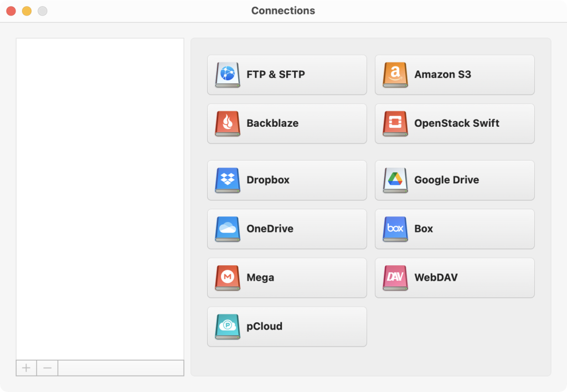
Task: Open the FTP & SFTP connection setup
Action: click(287, 74)
